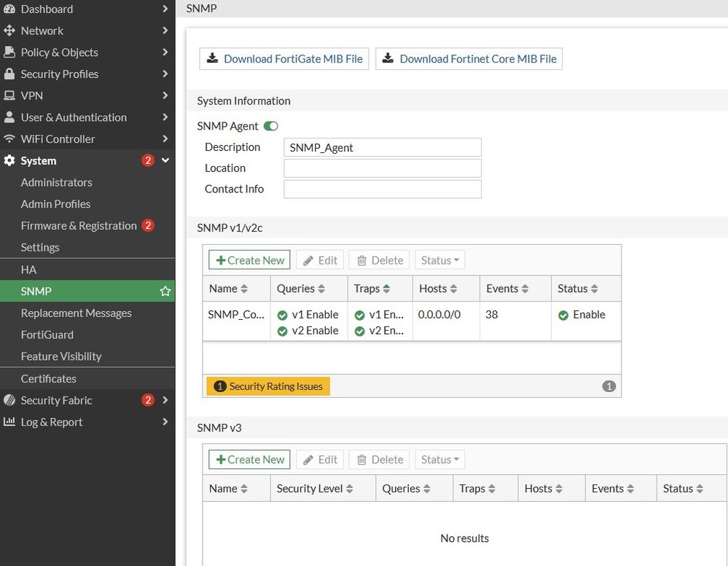Toggle the SNMP Agent switch off
This screenshot has width=728, height=566.
271,126
